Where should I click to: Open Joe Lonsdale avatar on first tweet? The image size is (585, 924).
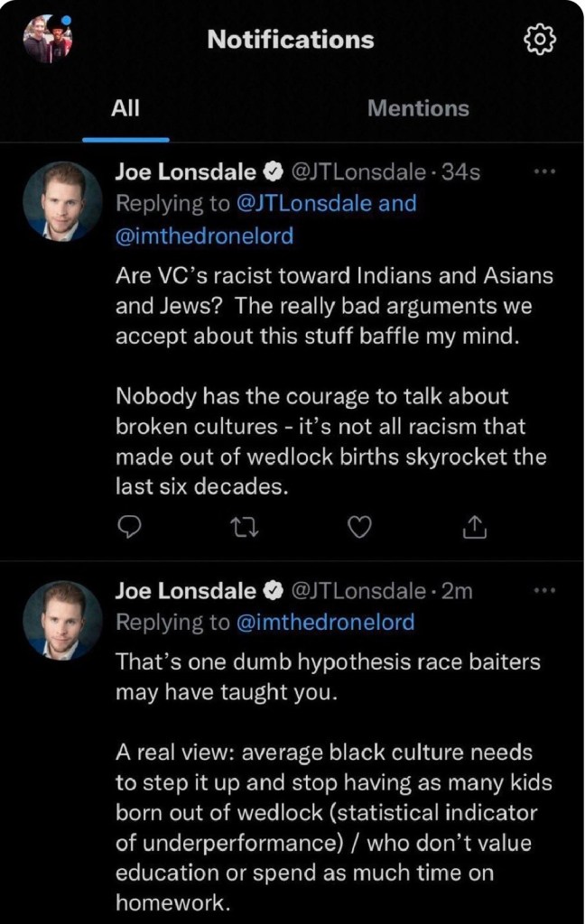click(x=62, y=201)
